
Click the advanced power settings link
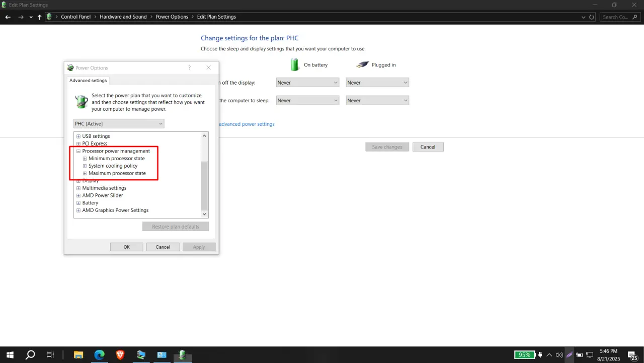(x=247, y=124)
